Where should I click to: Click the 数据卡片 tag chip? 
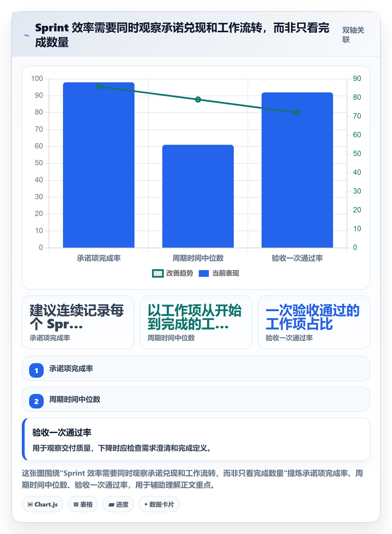tap(159, 504)
